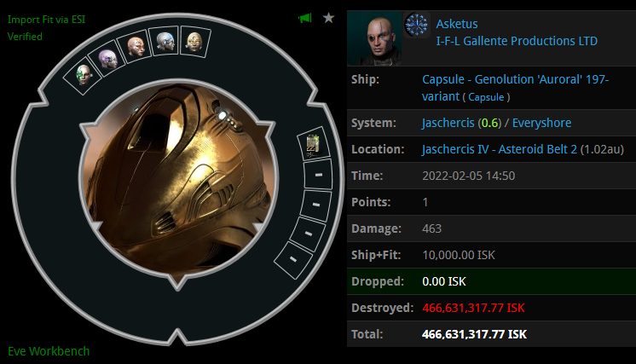This screenshot has height=364, width=636.
Task: Toggle the gray star favorite icon
Action: coord(328,18)
